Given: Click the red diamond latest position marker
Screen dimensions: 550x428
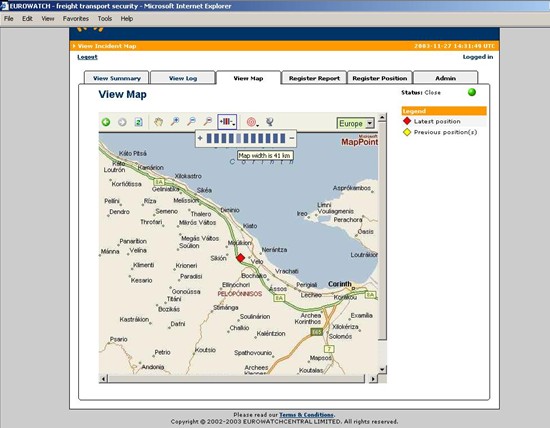Looking at the screenshot, I should coord(241,258).
